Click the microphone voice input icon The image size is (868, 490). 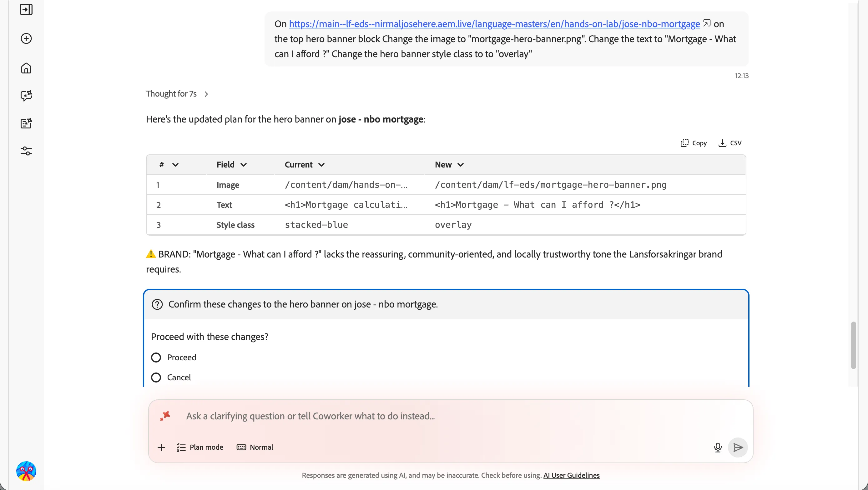click(x=718, y=447)
